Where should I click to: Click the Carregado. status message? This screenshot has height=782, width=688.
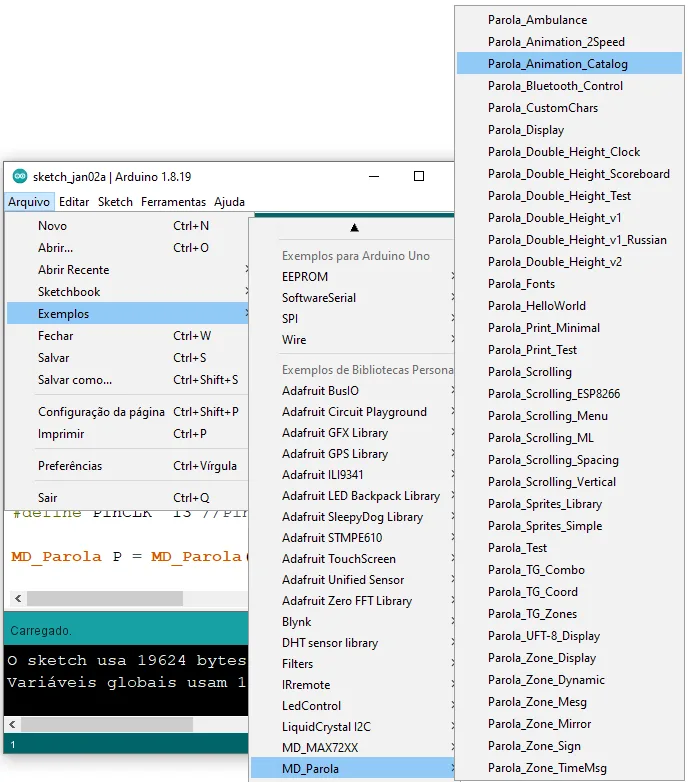point(41,631)
